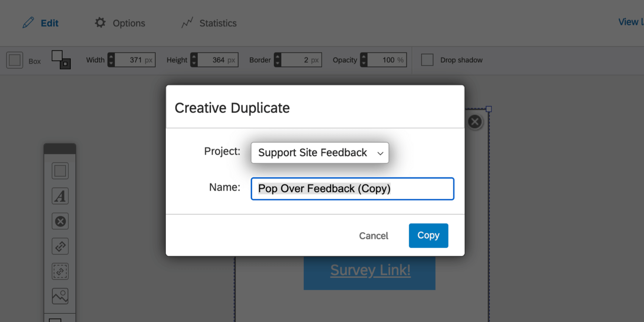Viewport: 644px width, 322px height.
Task: Click the Opacity stepper arrows
Action: pos(364,60)
